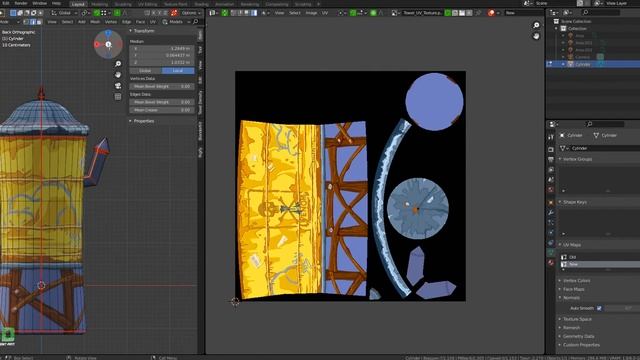Select the Local transform orientation toggle
Screen dimensions: 640x360
point(178,71)
